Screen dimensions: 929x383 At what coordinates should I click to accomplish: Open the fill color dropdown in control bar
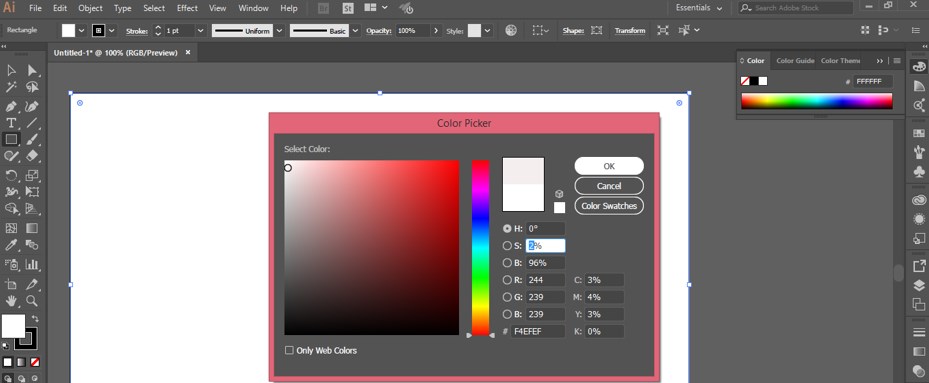coord(82,31)
